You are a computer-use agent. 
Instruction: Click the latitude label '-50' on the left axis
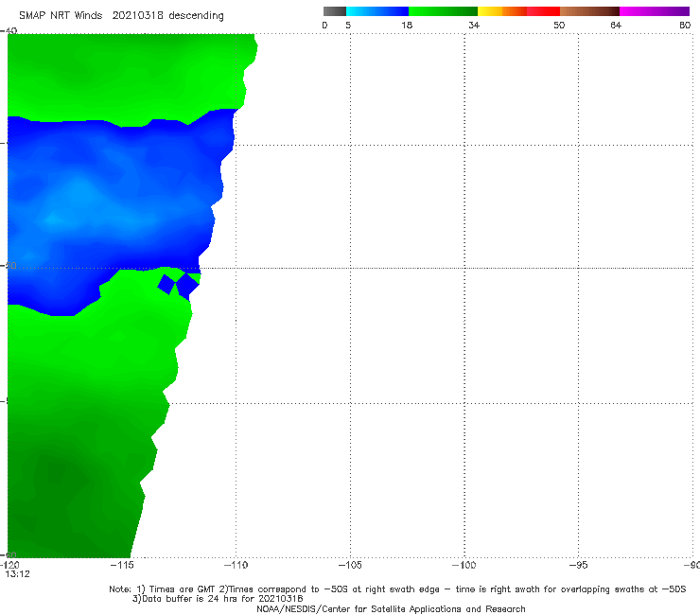pyautogui.click(x=9, y=265)
